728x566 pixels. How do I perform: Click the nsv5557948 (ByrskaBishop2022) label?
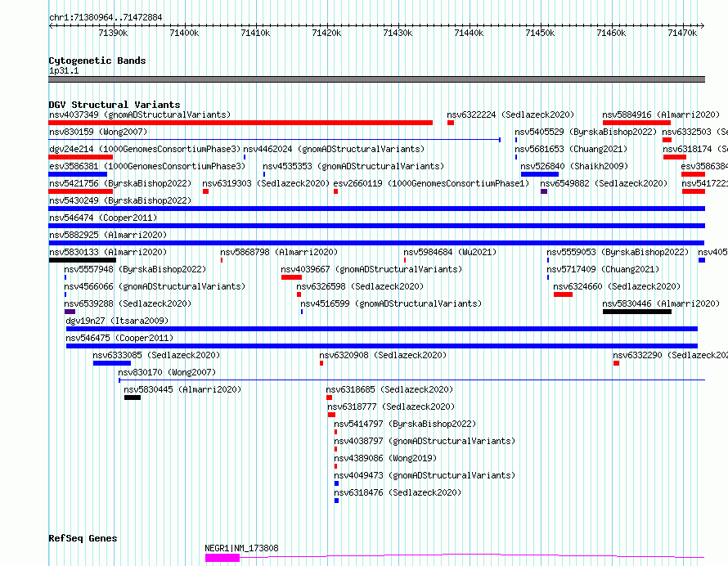click(135, 269)
